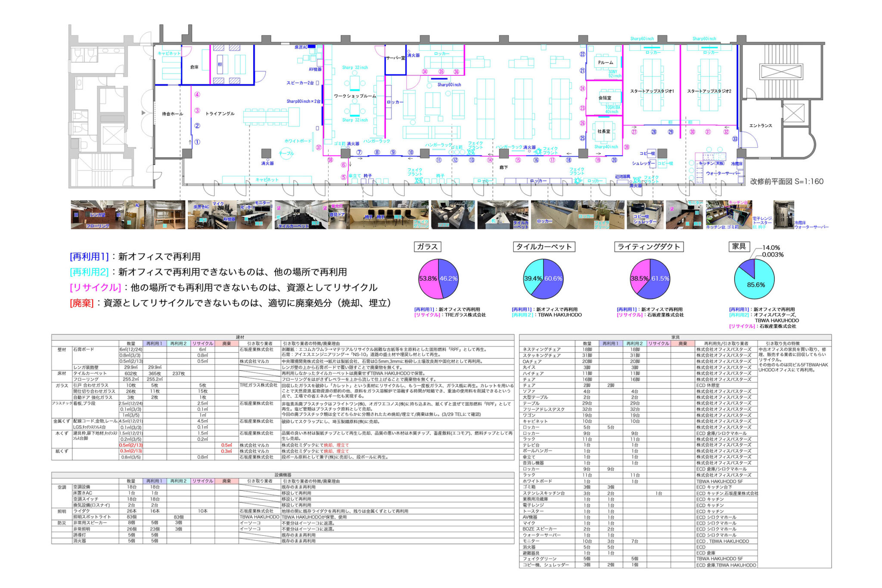Select the 14.0% callout label
The image size is (882, 588).
[x=771, y=248]
